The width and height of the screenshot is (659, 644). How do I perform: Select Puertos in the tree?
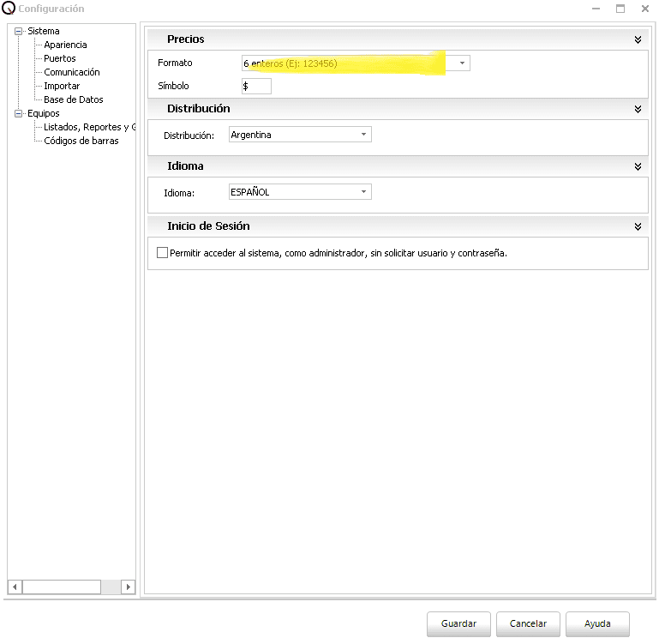pos(60,58)
